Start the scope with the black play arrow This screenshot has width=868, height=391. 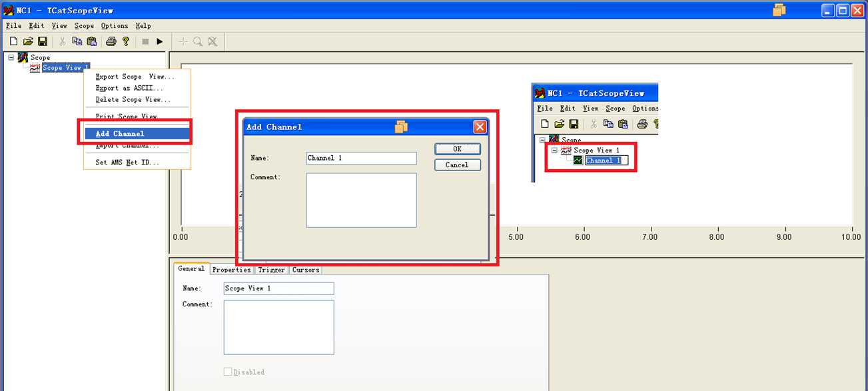(160, 41)
